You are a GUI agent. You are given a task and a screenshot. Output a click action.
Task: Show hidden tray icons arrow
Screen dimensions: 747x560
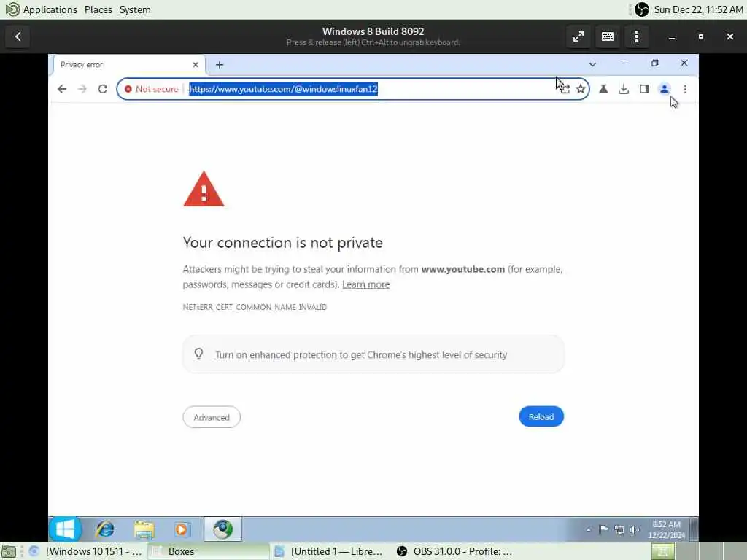589,529
